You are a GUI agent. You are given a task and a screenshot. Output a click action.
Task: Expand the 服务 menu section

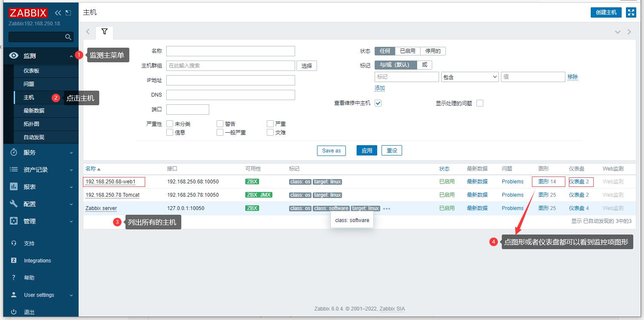point(71,153)
